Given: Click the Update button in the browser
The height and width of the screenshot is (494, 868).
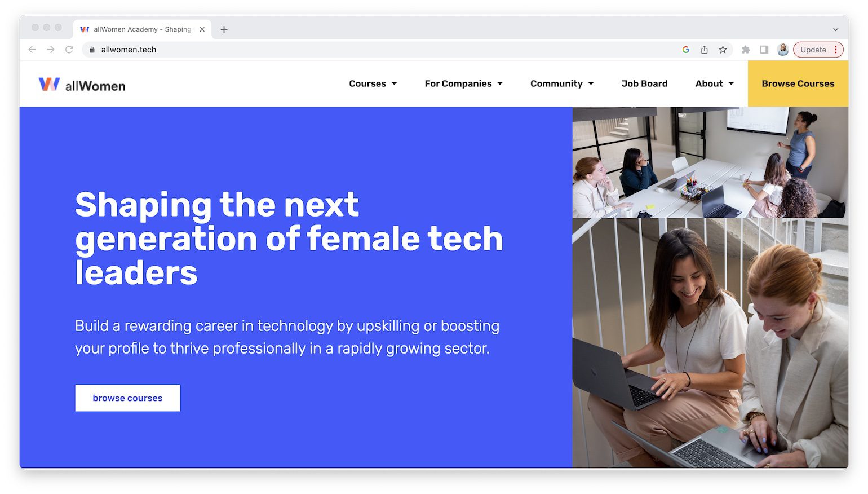Looking at the screenshot, I should [x=813, y=50].
